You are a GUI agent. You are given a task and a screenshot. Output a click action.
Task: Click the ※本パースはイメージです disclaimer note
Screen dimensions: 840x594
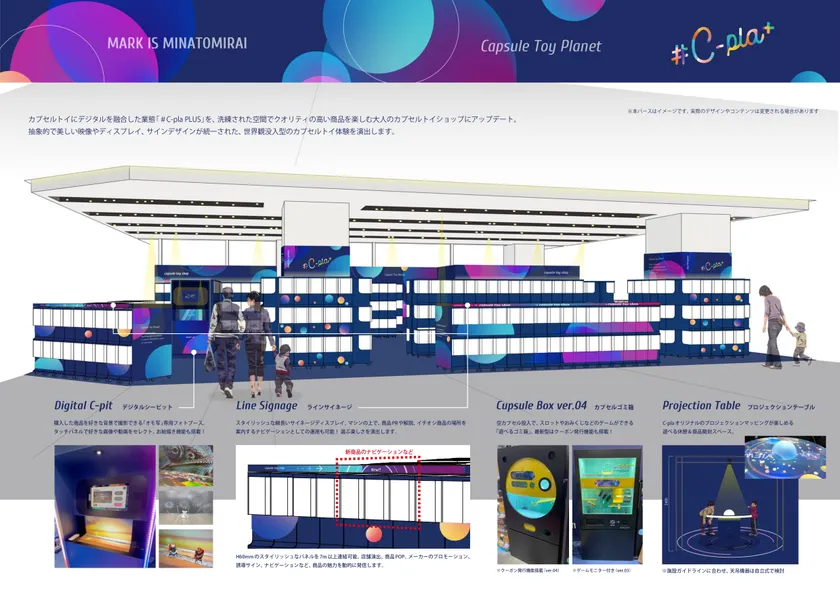(x=723, y=111)
